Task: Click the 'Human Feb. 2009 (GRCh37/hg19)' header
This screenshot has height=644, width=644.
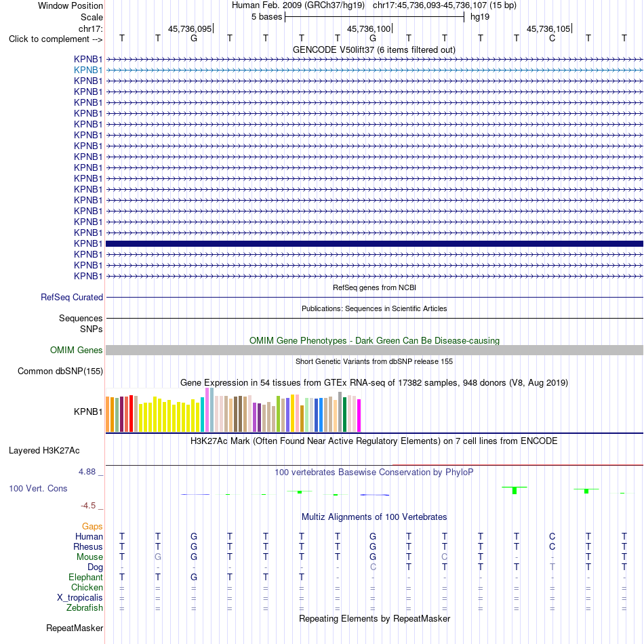Action: point(298,5)
